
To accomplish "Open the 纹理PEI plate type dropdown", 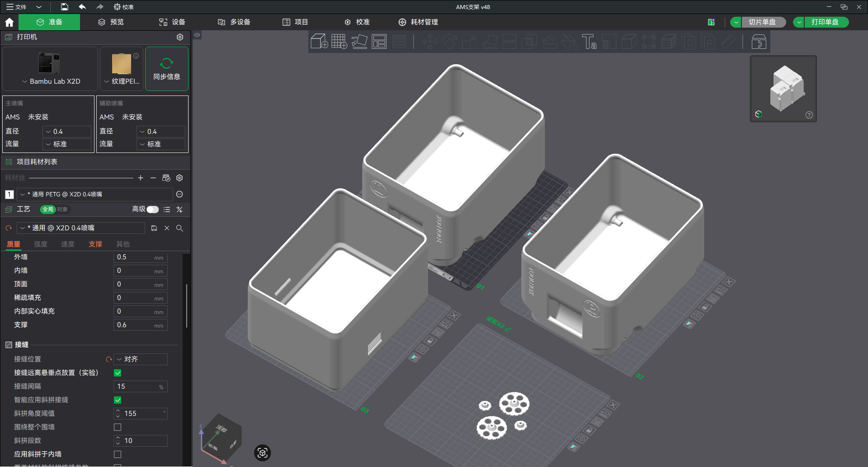I will click(x=122, y=69).
